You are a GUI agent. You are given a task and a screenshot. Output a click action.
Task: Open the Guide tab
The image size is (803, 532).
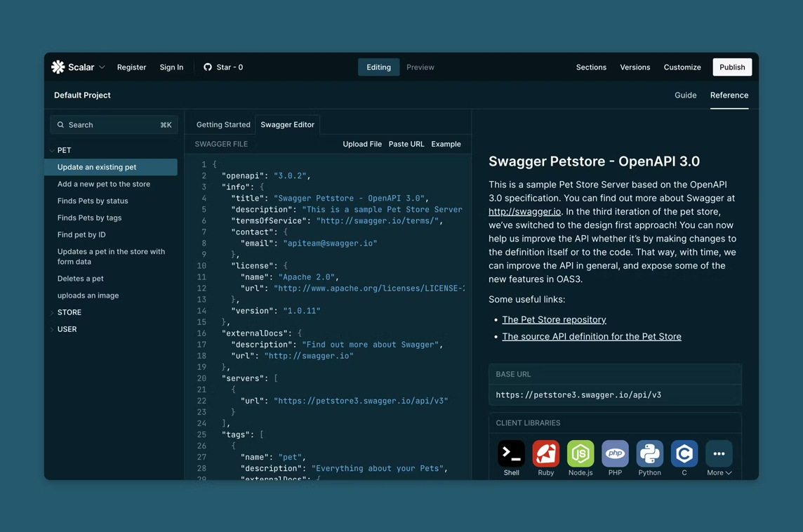coord(685,95)
